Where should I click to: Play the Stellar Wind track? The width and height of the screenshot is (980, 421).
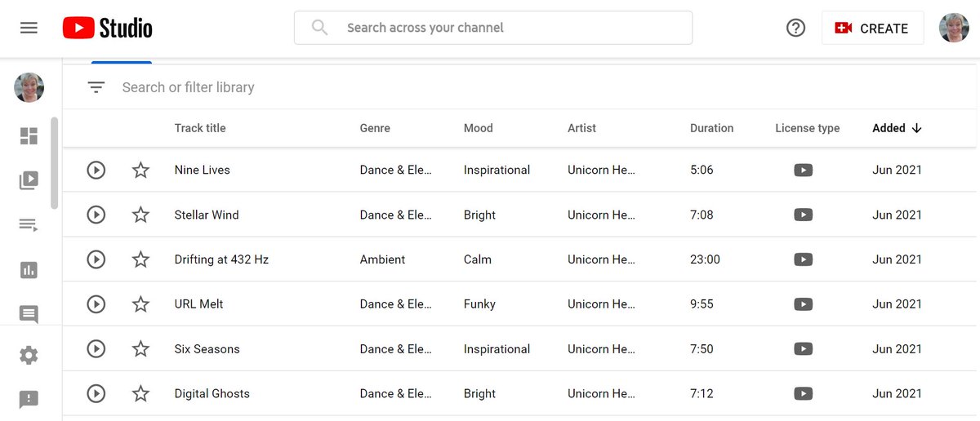coord(96,215)
